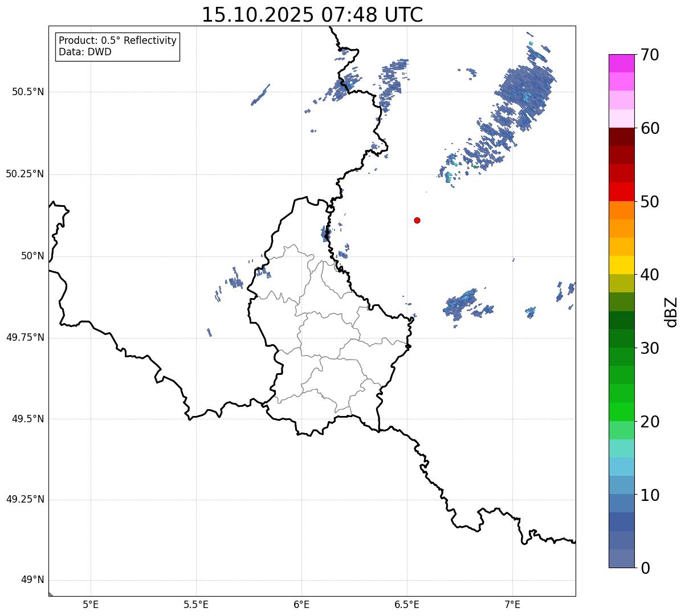Click the colorbar tick label 60
Screen dimensions: 685x616
pos(650,128)
